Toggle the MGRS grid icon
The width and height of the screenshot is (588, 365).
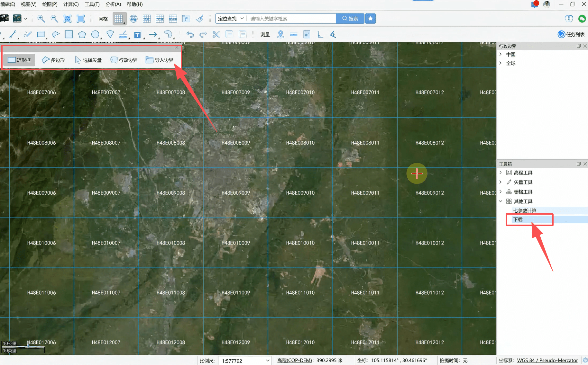coord(173,19)
